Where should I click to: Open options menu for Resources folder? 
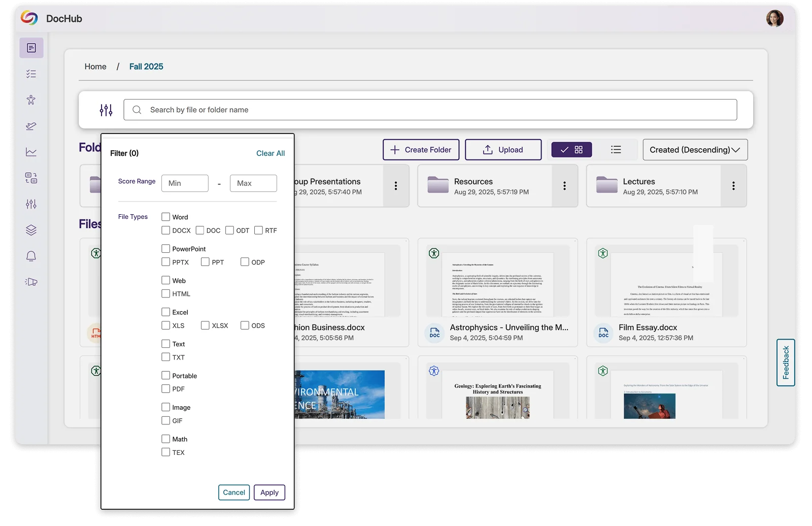point(564,186)
